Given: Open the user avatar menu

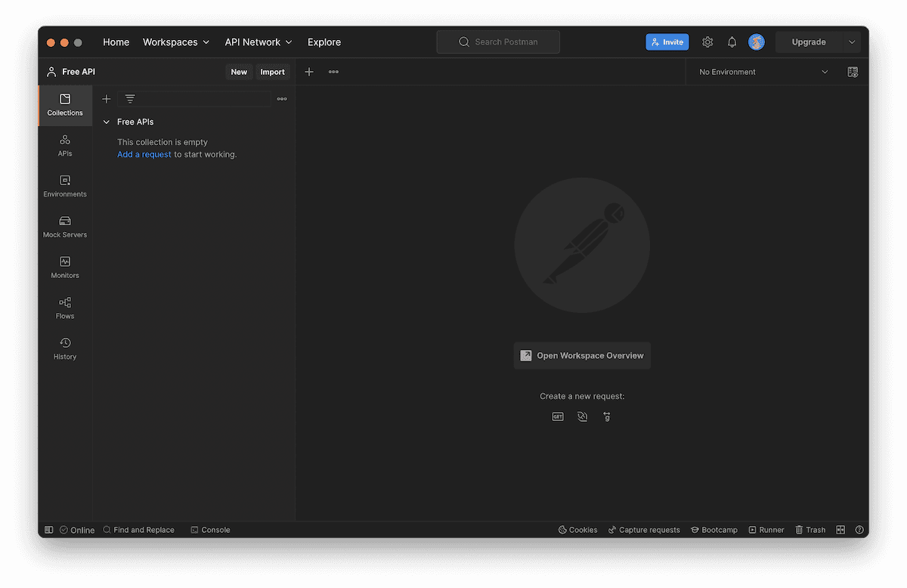Looking at the screenshot, I should pos(757,42).
